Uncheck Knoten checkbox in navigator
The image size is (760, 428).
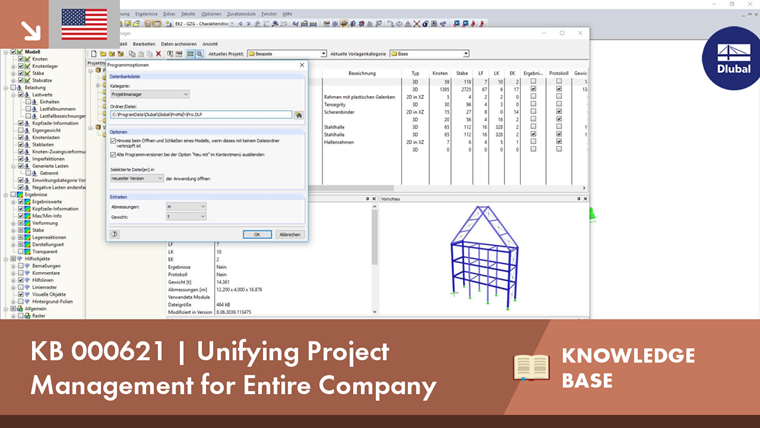click(x=21, y=59)
